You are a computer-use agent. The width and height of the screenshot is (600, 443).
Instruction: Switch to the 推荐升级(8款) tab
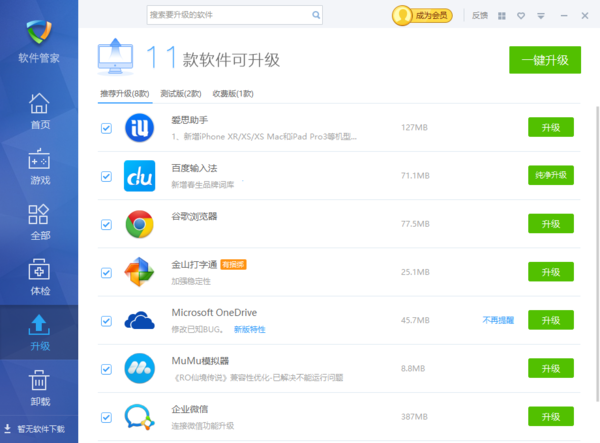[125, 94]
